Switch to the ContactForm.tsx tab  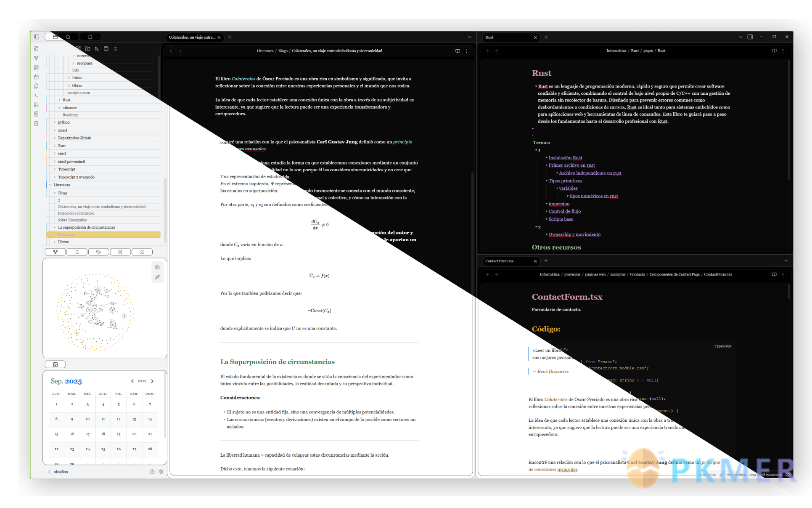(x=500, y=261)
